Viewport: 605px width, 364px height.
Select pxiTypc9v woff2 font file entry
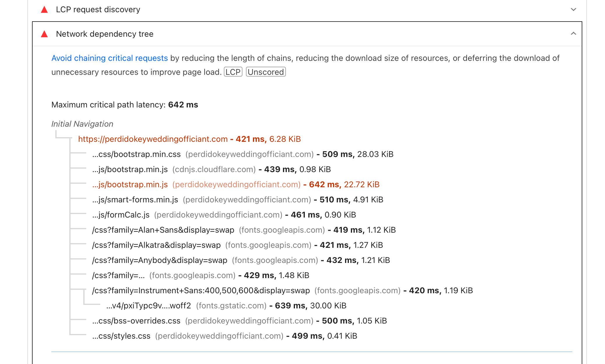(149, 306)
